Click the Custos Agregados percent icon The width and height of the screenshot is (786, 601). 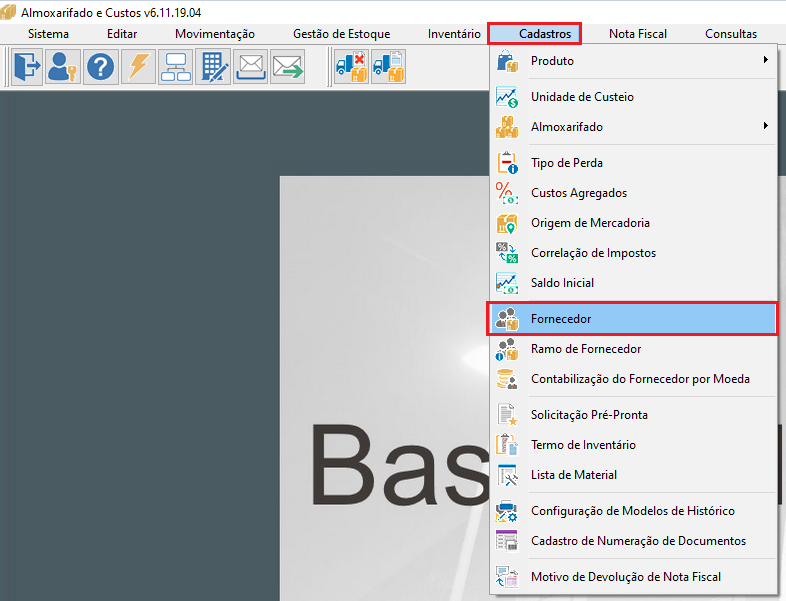point(507,193)
